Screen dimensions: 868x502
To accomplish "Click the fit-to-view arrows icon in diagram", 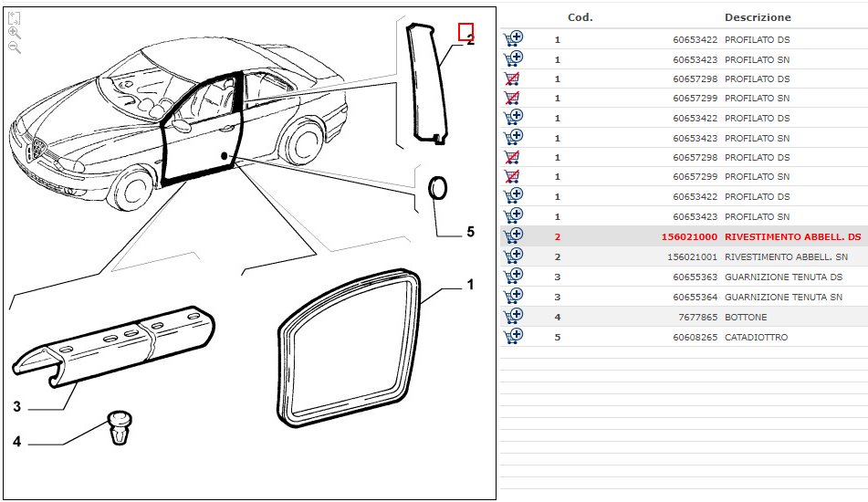I will point(15,17).
